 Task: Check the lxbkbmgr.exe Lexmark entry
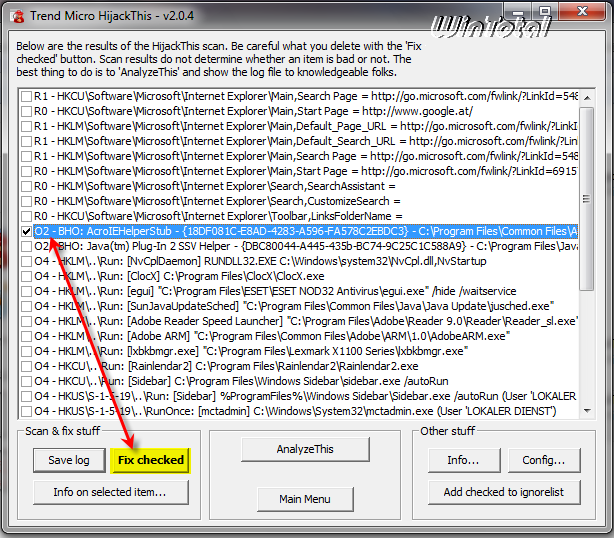(x=26, y=351)
